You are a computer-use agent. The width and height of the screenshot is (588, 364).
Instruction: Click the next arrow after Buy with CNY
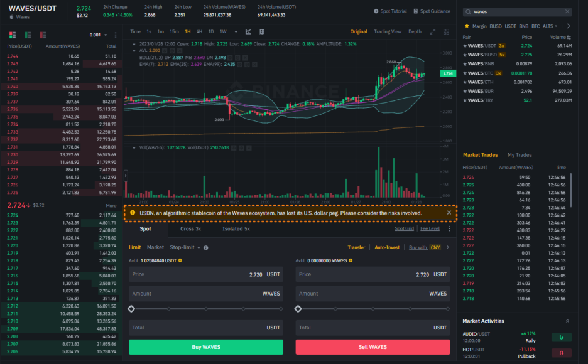[x=448, y=247]
